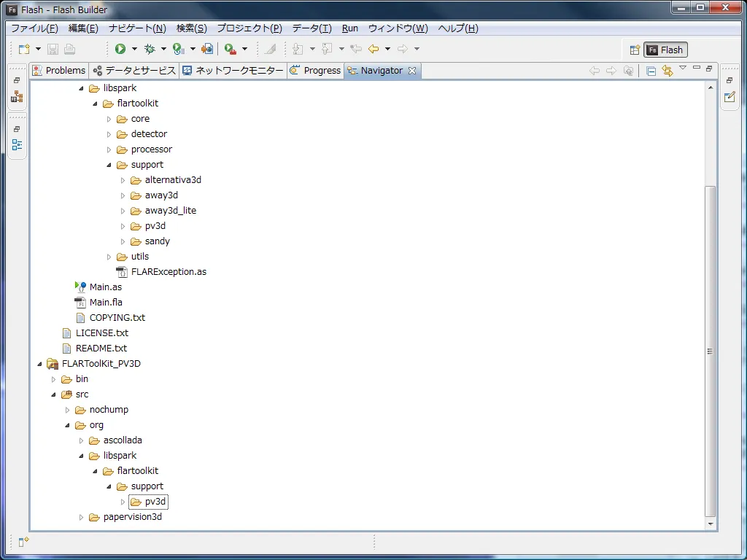Open the Navigator view menu triangle
747x560 pixels.
683,68
